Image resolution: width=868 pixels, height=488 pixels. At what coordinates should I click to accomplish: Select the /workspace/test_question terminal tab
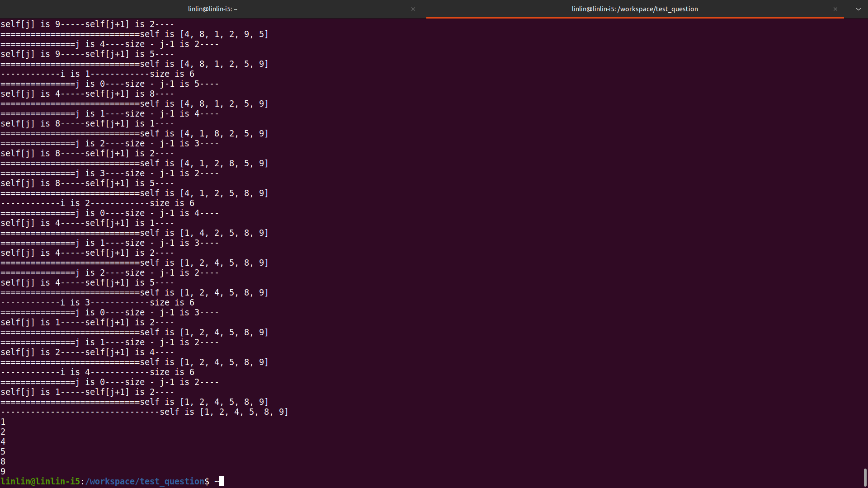click(634, 9)
